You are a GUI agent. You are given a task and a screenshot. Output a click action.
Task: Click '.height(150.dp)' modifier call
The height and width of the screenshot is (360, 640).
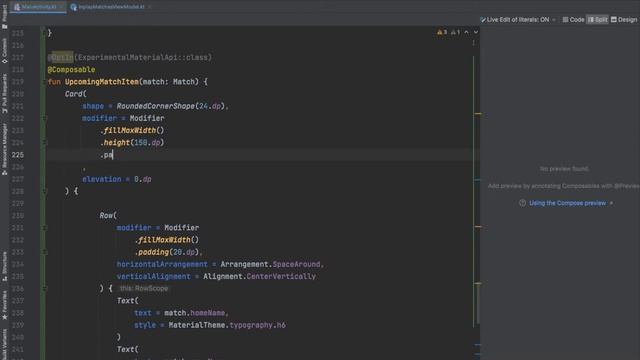click(x=132, y=143)
